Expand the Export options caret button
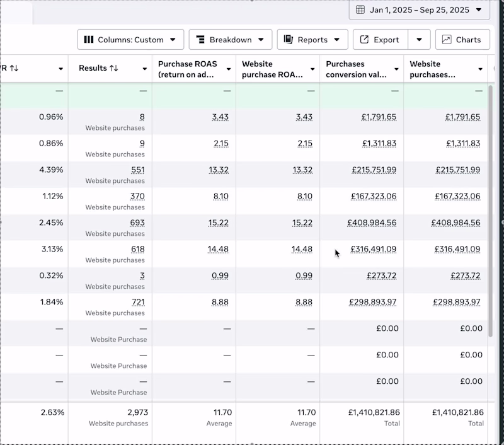 click(419, 40)
